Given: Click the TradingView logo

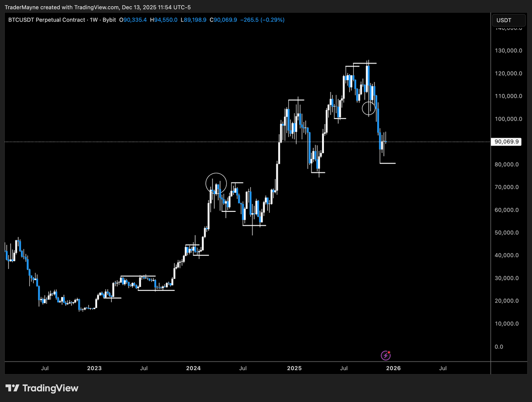Looking at the screenshot, I should tap(42, 388).
